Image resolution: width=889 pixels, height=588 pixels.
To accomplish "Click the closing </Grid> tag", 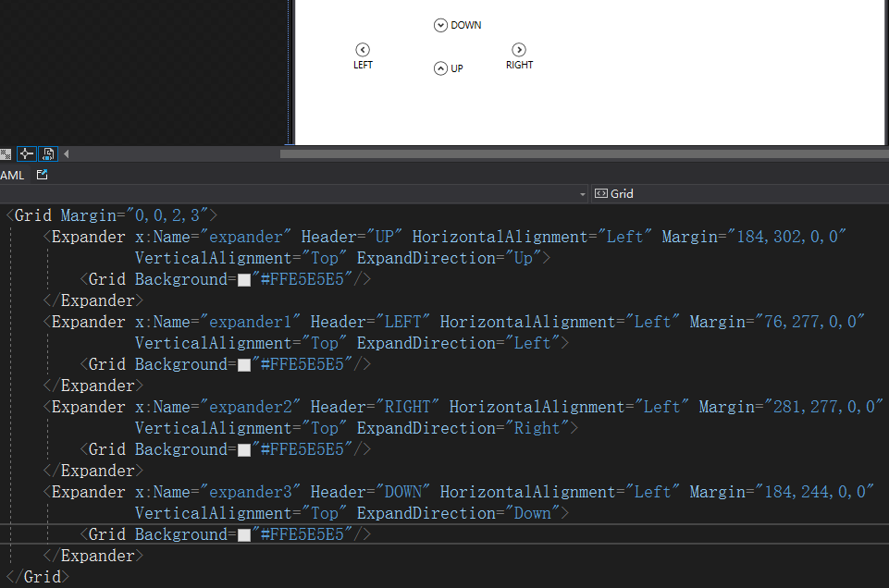I will pyautogui.click(x=38, y=577).
